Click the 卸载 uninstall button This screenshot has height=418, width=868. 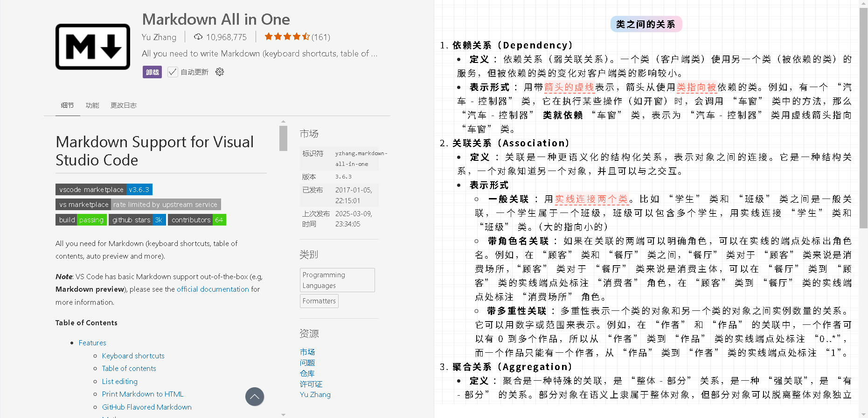click(152, 72)
